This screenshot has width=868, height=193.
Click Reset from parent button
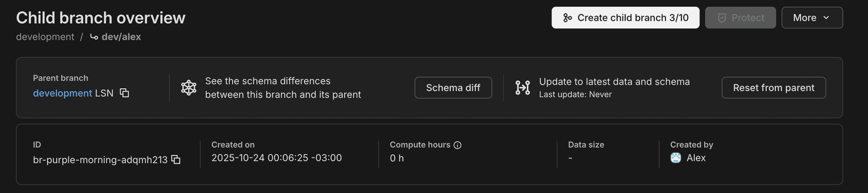click(x=774, y=88)
